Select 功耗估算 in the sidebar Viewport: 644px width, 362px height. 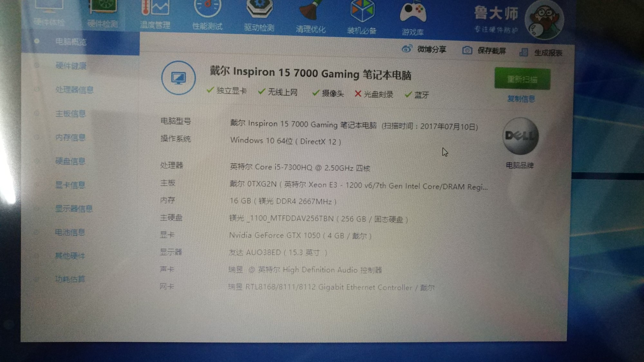pos(70,279)
